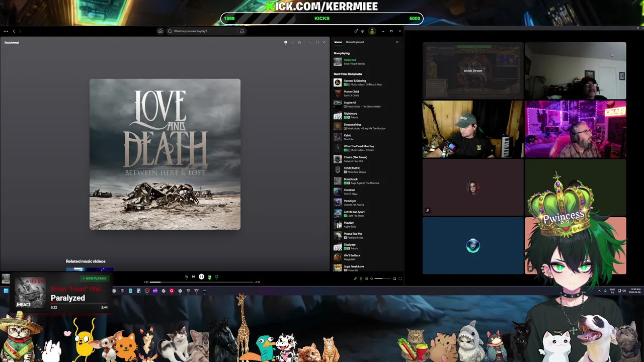Open Connect to a device icon
This screenshot has width=644, height=362.
(x=366, y=279)
